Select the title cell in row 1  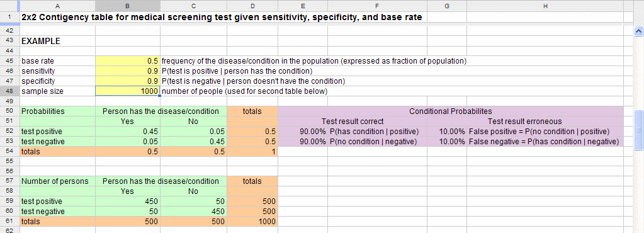tap(222, 17)
